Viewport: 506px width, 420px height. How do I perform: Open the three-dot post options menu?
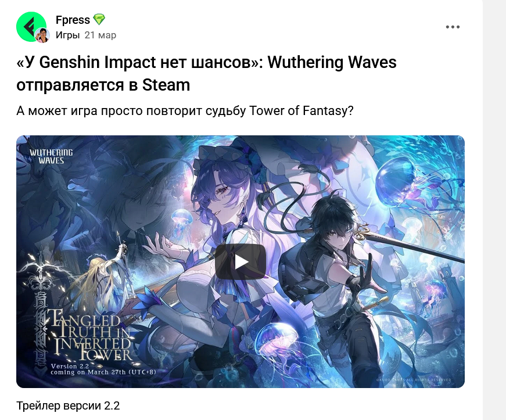click(453, 27)
